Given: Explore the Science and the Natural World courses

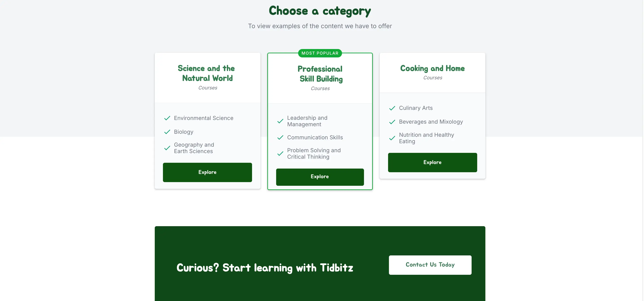Looking at the screenshot, I should pyautogui.click(x=207, y=172).
